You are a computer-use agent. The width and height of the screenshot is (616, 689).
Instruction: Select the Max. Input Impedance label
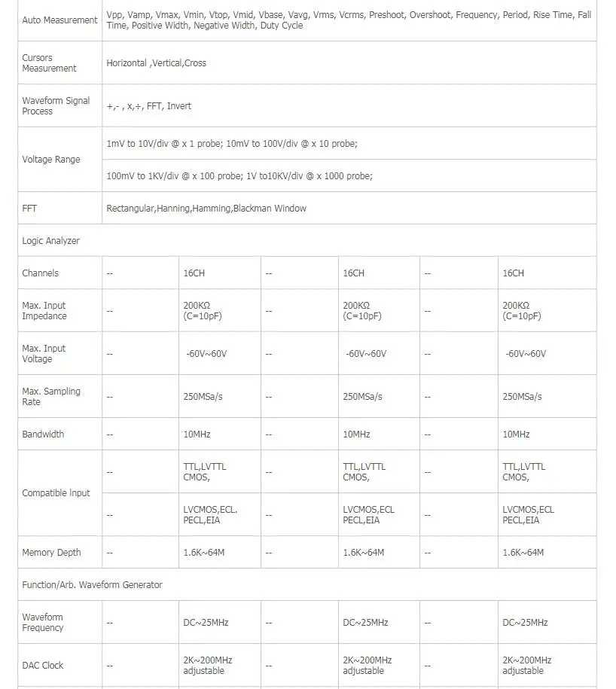coord(44,311)
